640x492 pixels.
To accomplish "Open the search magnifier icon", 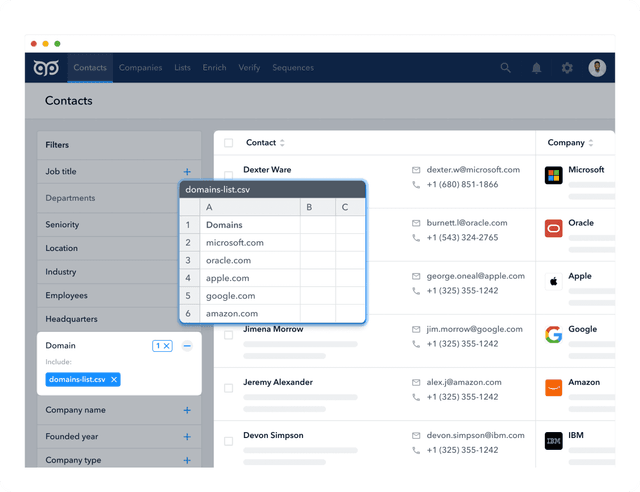I will point(505,68).
